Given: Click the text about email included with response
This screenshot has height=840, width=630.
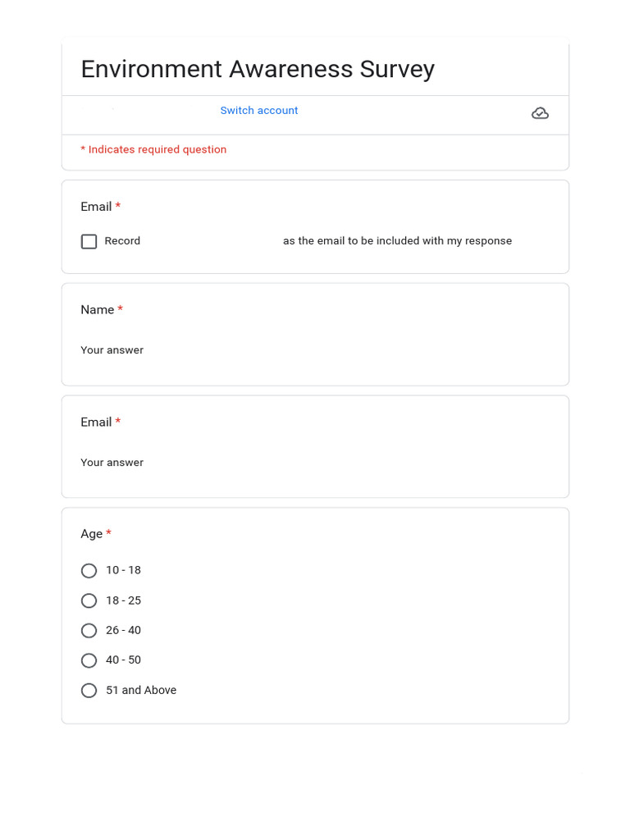Looking at the screenshot, I should (397, 241).
